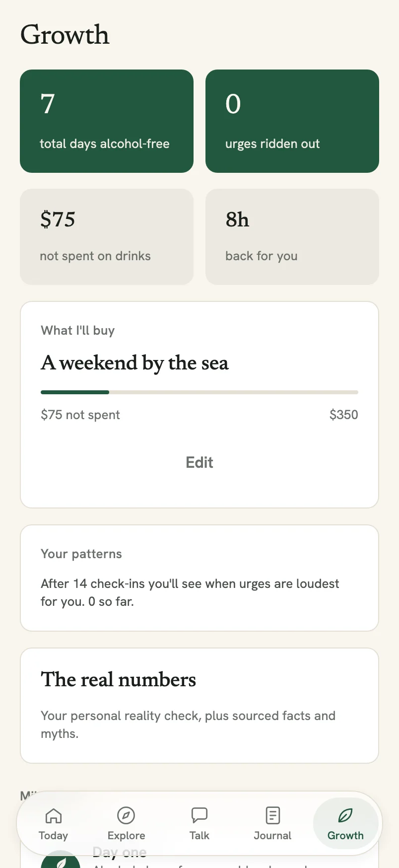The image size is (399, 868).
Task: Tap the green leaf milestone badge
Action: tap(61, 862)
